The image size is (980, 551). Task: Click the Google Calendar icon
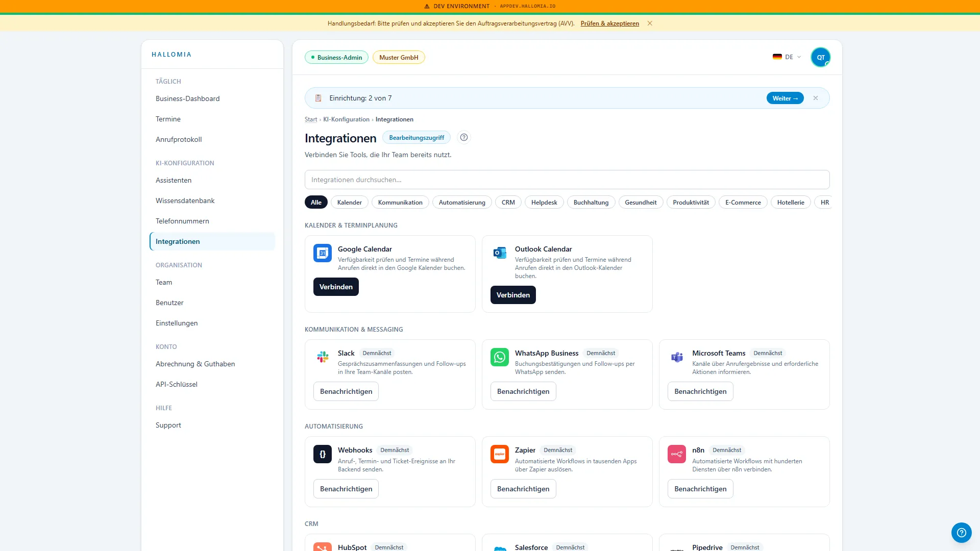point(323,253)
